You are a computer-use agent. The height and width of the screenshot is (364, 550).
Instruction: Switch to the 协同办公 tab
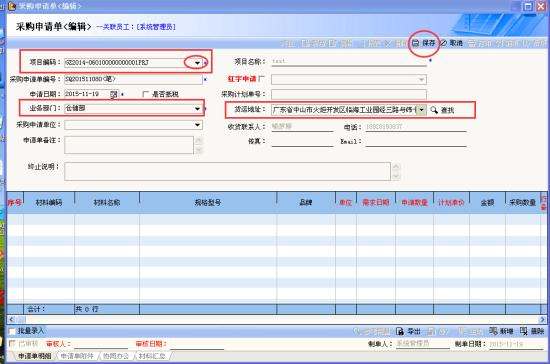tap(116, 356)
